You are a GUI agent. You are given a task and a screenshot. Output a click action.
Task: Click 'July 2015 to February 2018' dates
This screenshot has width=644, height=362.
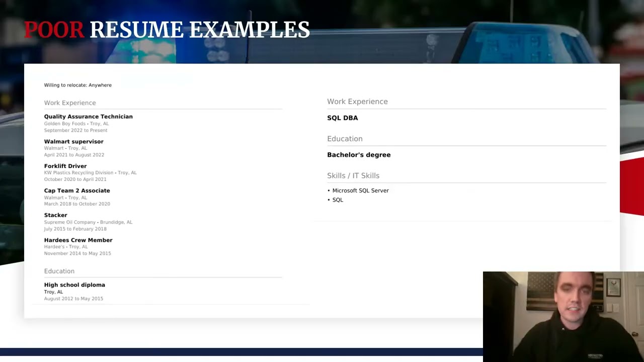pyautogui.click(x=75, y=229)
